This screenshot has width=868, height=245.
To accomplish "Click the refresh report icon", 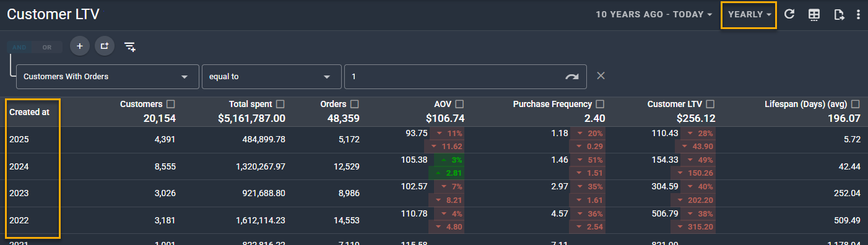I will 789,14.
